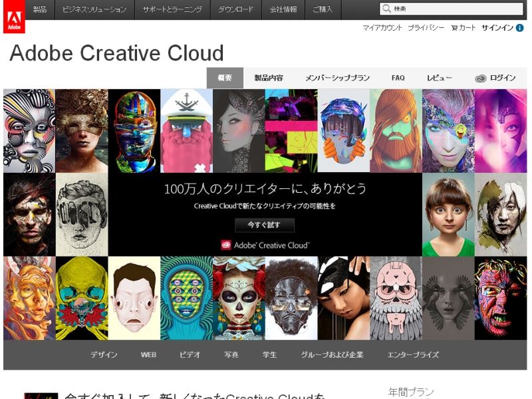
Task: Click the sugar skull face artwork
Action: (x=239, y=298)
